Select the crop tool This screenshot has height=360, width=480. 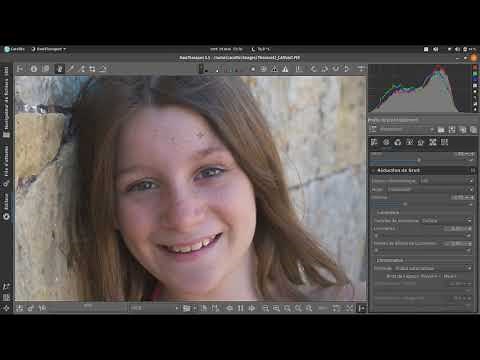coord(92,69)
